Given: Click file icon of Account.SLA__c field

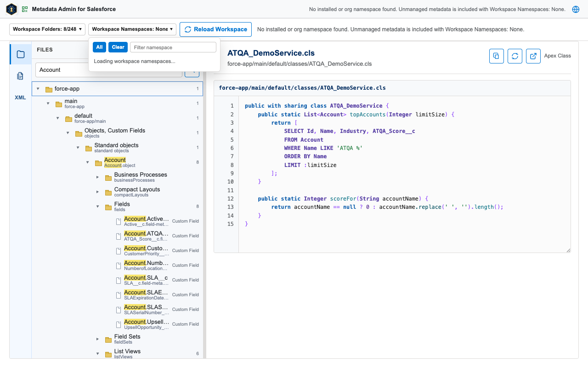Looking at the screenshot, I should point(119,281).
